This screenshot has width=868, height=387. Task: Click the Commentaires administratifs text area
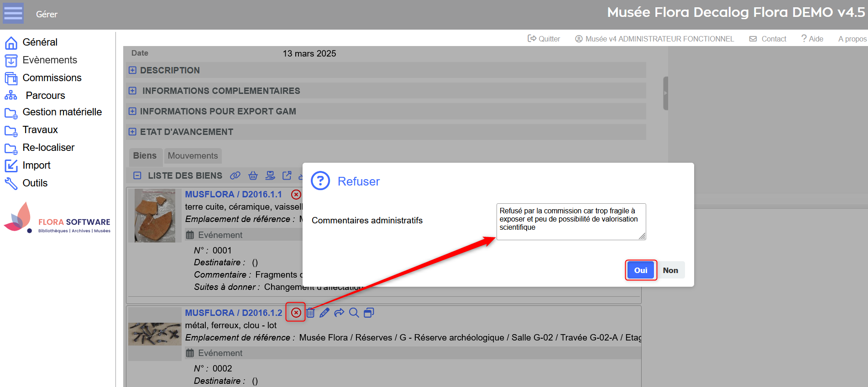570,222
